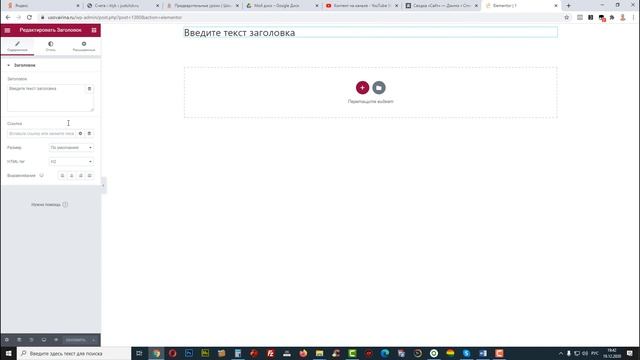Switch to the Содержимое content tab

pos(17,46)
